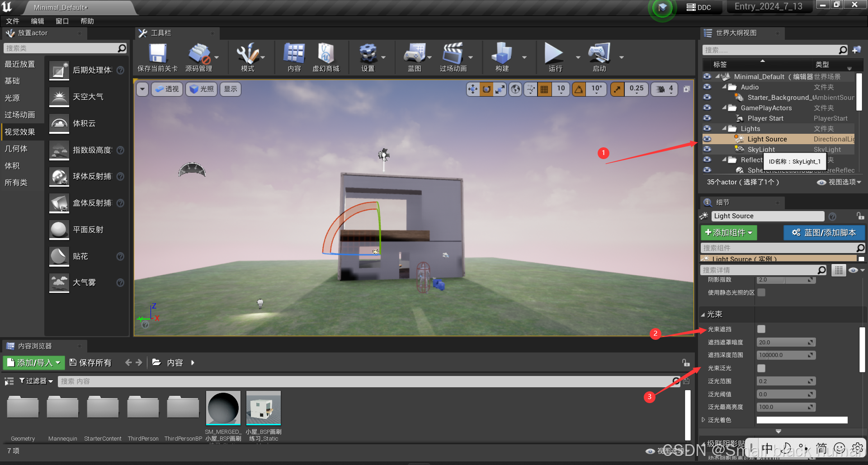Click the Save All (保存所有) button
This screenshot has width=868, height=465.
pyautogui.click(x=90, y=363)
